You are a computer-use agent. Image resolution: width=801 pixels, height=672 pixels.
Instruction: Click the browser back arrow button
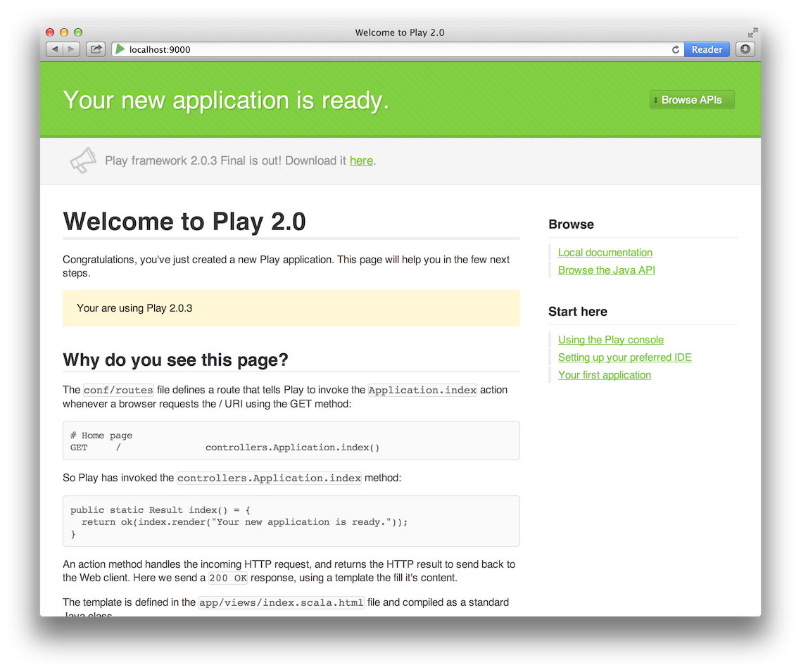click(x=55, y=49)
